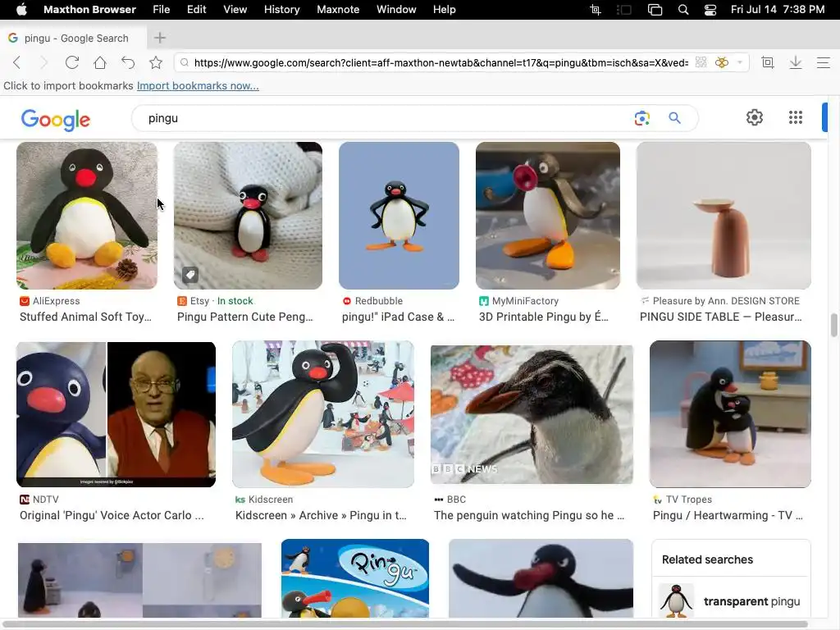
Task: Click the undo closed tab icon
Action: tap(127, 62)
